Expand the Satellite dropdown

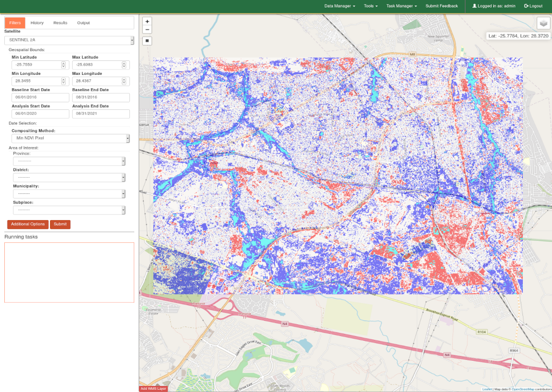69,40
